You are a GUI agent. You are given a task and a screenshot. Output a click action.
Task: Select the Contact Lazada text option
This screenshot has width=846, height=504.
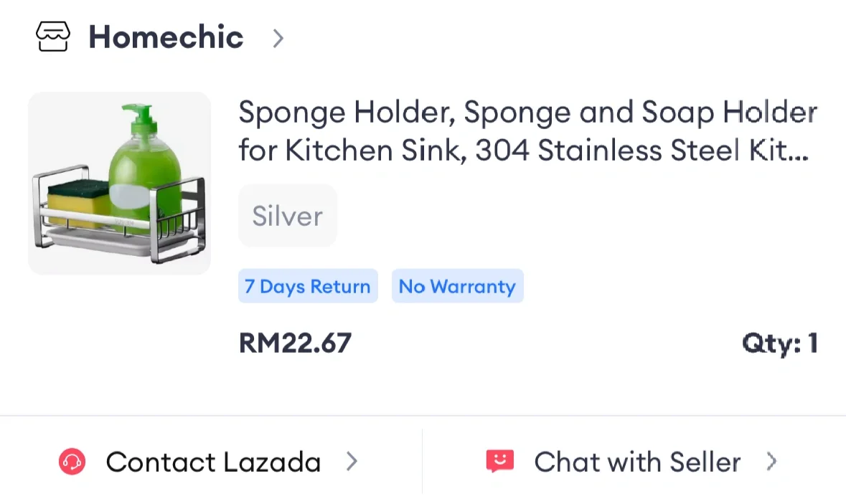point(213,462)
